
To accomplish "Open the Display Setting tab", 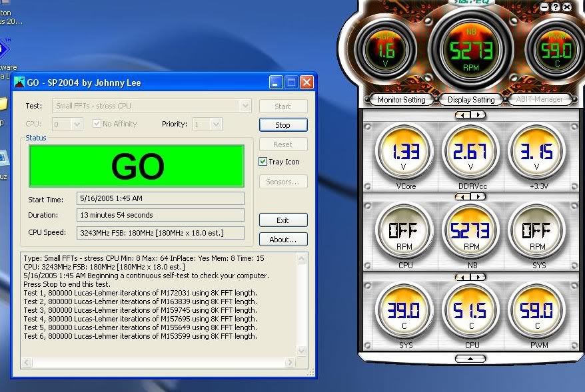I will (x=471, y=100).
